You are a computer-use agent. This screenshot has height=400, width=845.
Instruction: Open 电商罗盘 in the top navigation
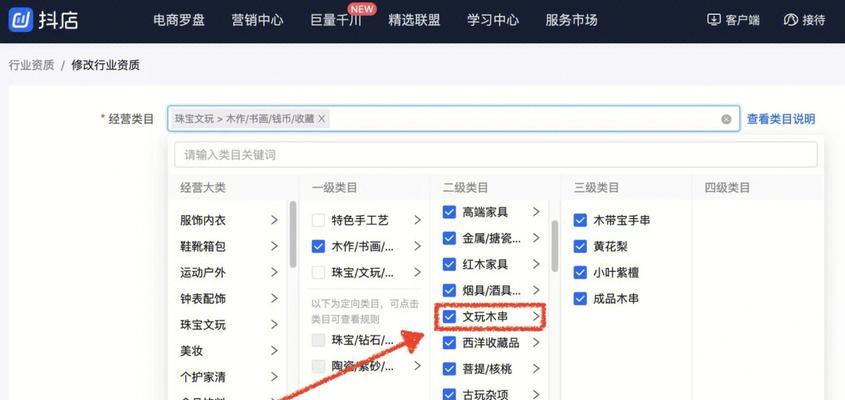(x=179, y=20)
